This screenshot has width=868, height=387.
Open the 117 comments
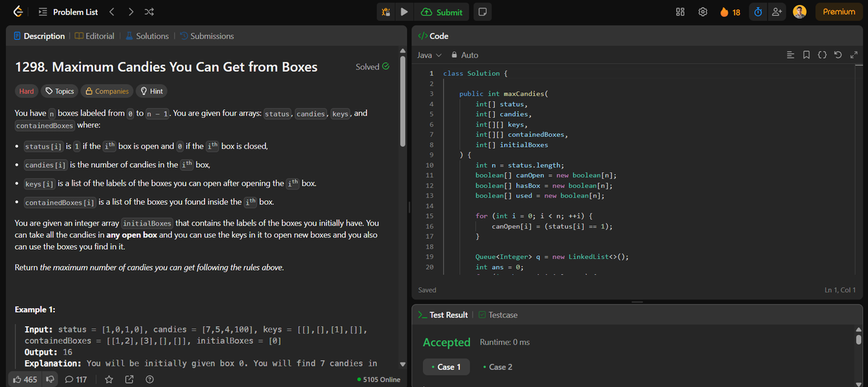(77, 380)
